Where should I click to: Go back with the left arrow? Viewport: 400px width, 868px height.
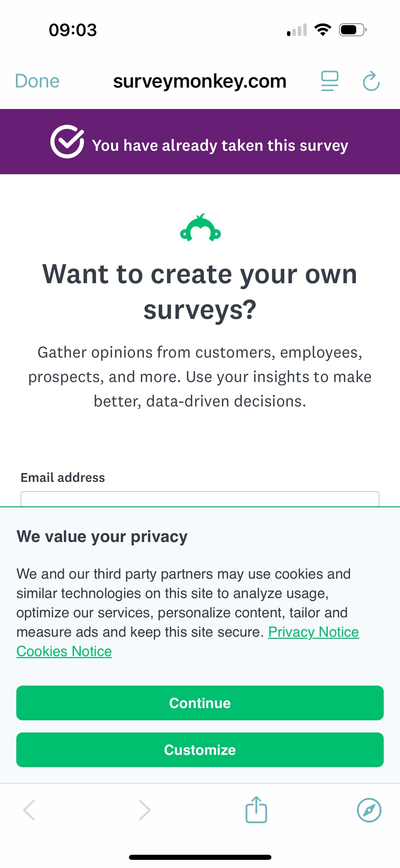click(29, 810)
